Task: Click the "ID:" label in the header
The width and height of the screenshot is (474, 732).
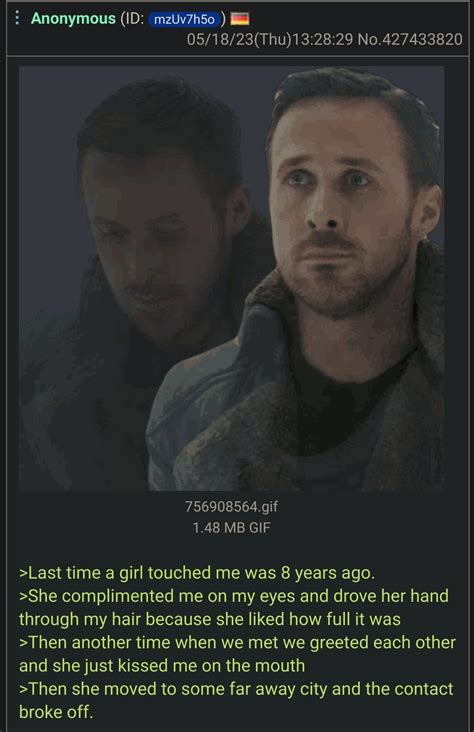Action: pyautogui.click(x=133, y=19)
